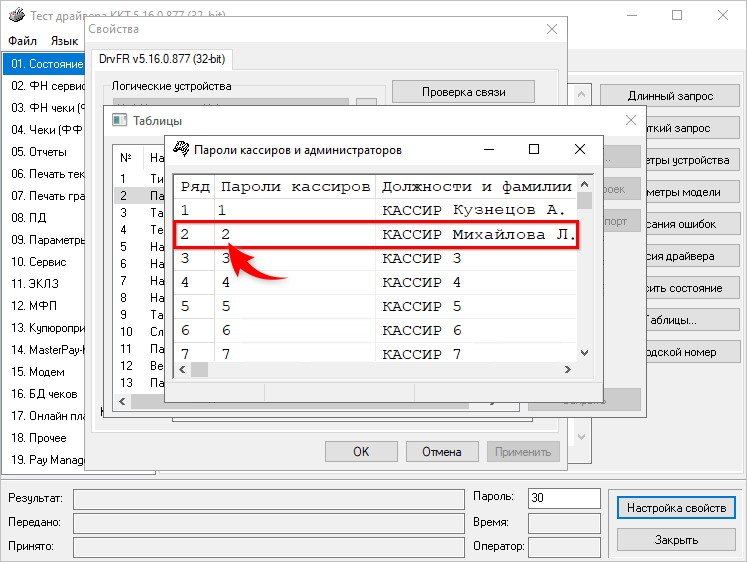Click the Отмена button
The width and height of the screenshot is (747, 562).
coord(441,451)
